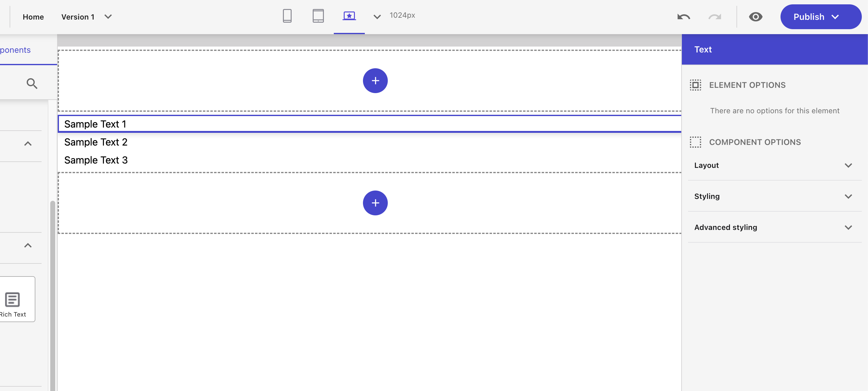Screen dimensions: 868x391
Task: Expand the Advanced styling section
Action: pyautogui.click(x=774, y=227)
